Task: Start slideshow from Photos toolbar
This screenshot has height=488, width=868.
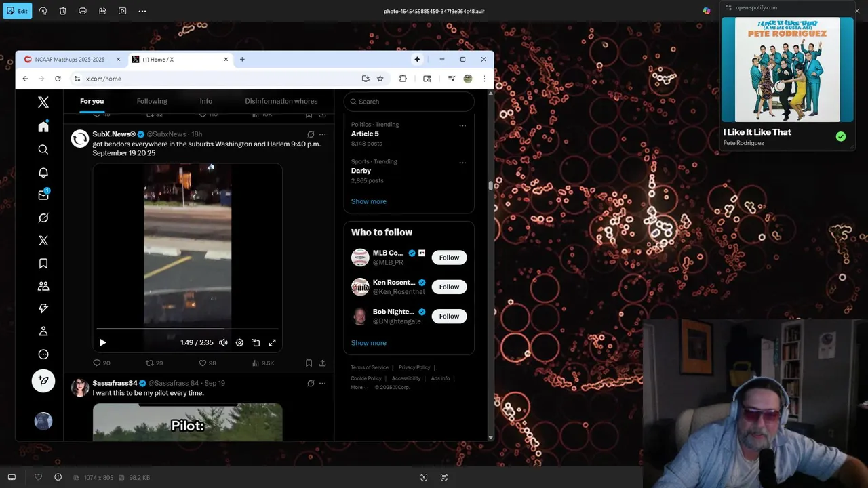Action: [x=122, y=11]
